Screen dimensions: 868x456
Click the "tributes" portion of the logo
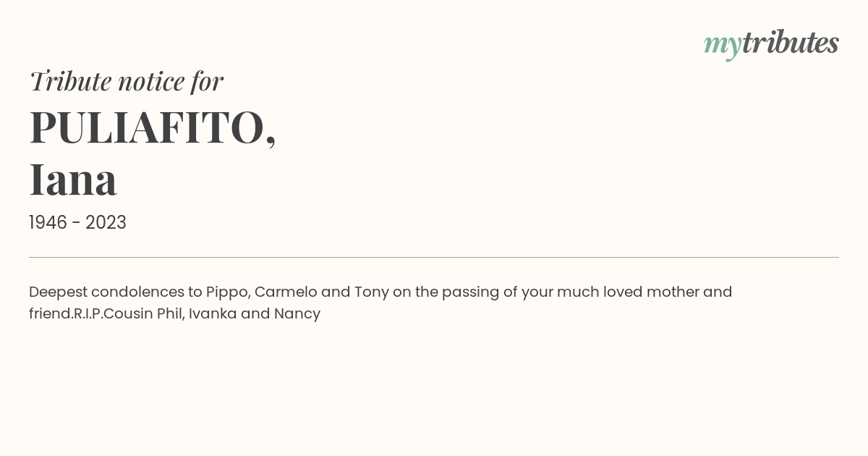(790, 43)
